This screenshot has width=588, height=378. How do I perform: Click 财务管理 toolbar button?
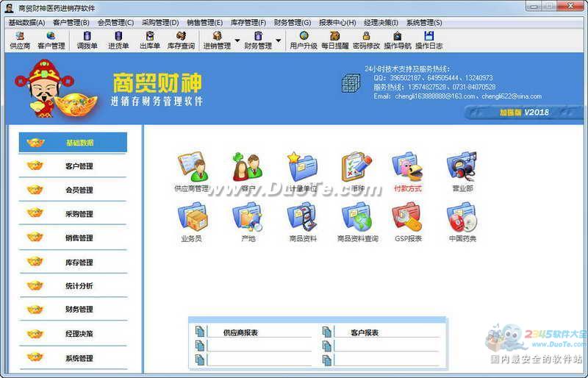pos(258,40)
